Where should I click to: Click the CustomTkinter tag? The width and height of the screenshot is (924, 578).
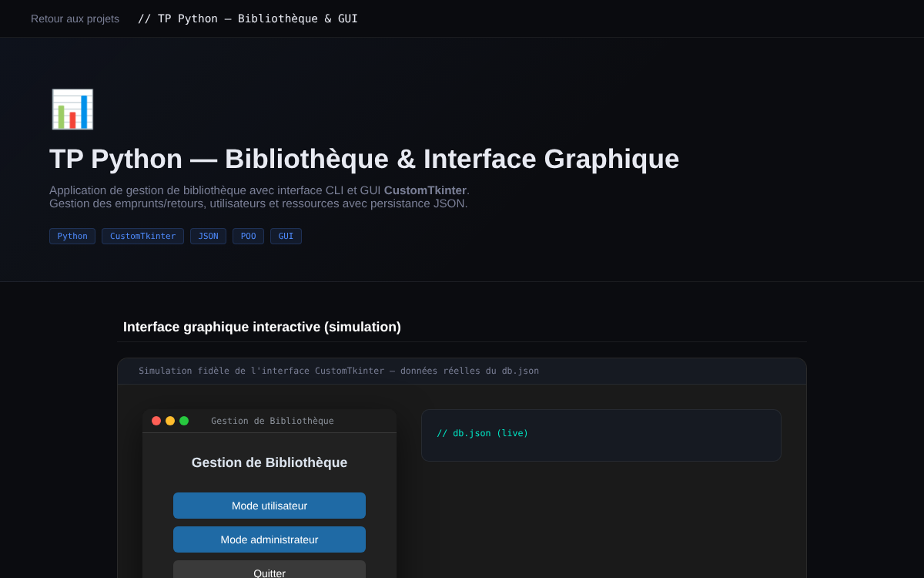coord(142,237)
